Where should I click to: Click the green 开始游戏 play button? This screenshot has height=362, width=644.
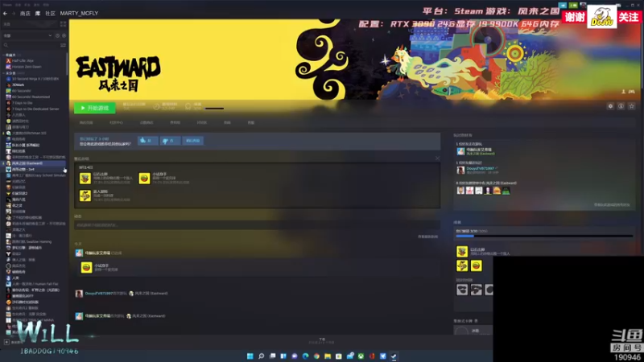[94, 108]
